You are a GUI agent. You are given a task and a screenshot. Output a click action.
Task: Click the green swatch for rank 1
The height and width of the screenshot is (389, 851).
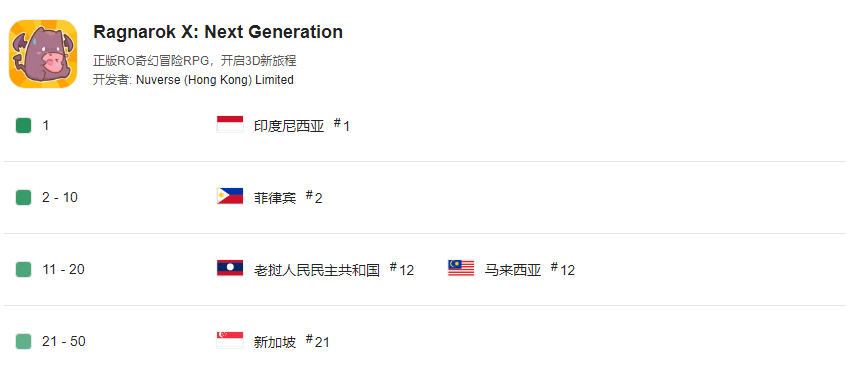point(23,125)
